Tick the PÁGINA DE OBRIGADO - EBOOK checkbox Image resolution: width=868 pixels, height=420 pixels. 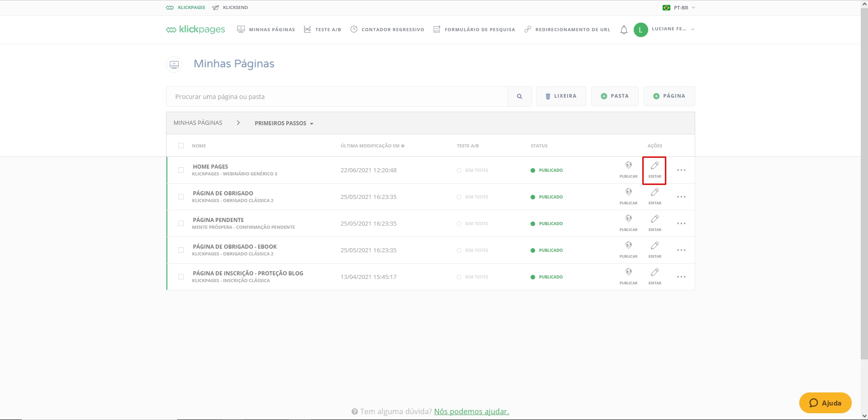pos(181,250)
